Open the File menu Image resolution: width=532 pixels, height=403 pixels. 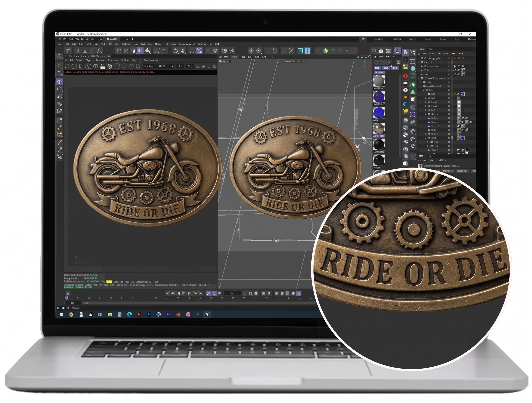tap(60, 44)
